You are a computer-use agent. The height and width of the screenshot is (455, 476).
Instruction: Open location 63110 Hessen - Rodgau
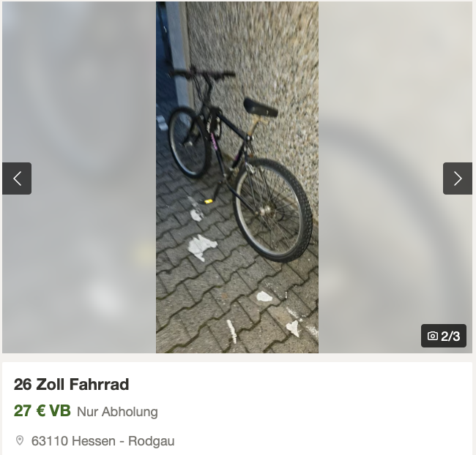coord(103,441)
